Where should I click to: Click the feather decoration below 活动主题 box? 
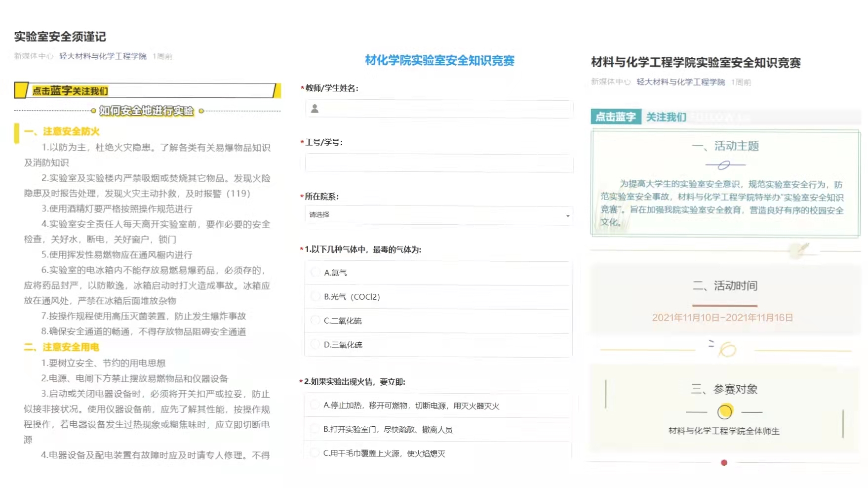click(x=799, y=249)
